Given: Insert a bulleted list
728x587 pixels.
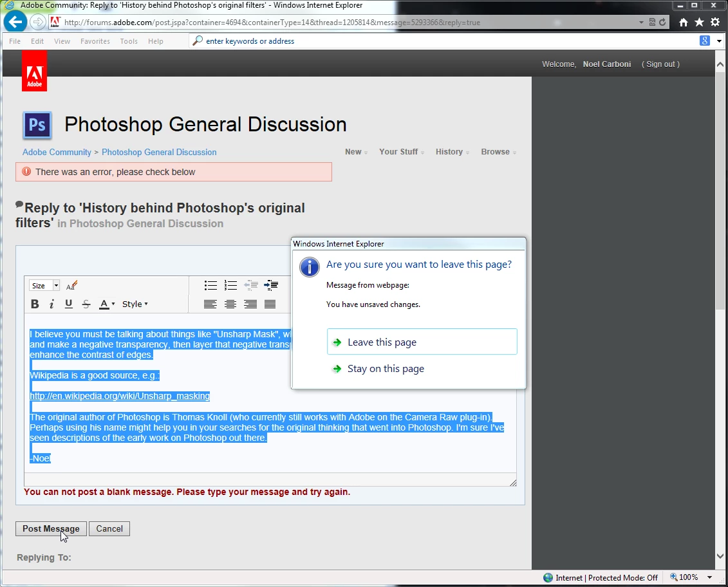Looking at the screenshot, I should [x=210, y=285].
